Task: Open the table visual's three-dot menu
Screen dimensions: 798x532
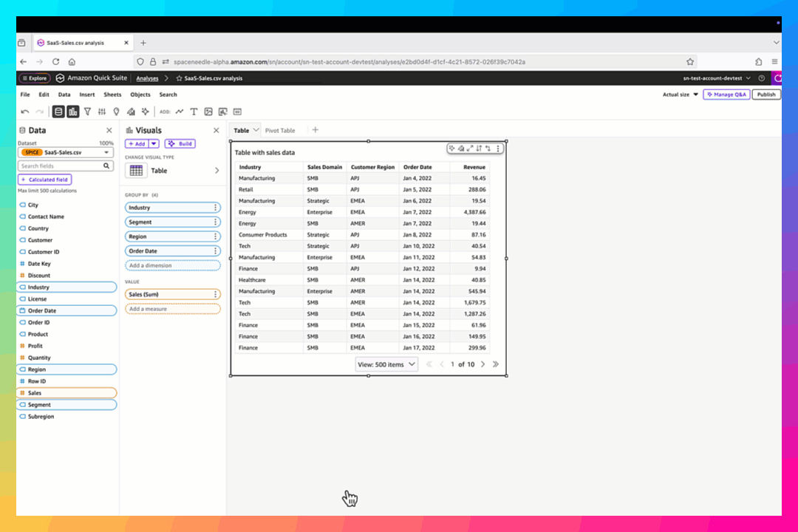Action: (x=498, y=149)
